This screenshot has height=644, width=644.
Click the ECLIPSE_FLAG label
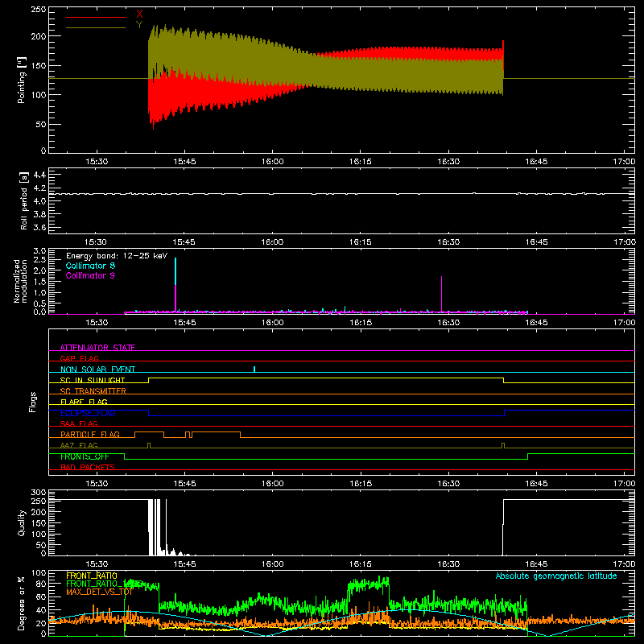[88, 413]
